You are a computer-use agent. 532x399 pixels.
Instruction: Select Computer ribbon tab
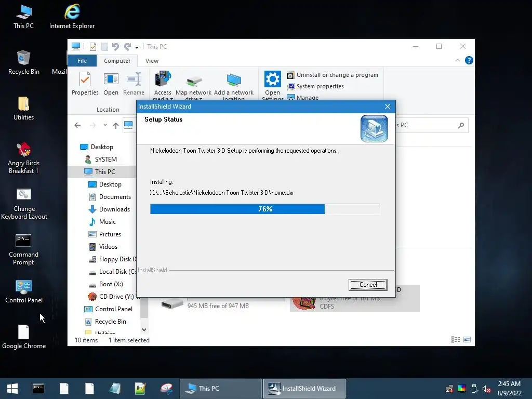click(x=117, y=61)
